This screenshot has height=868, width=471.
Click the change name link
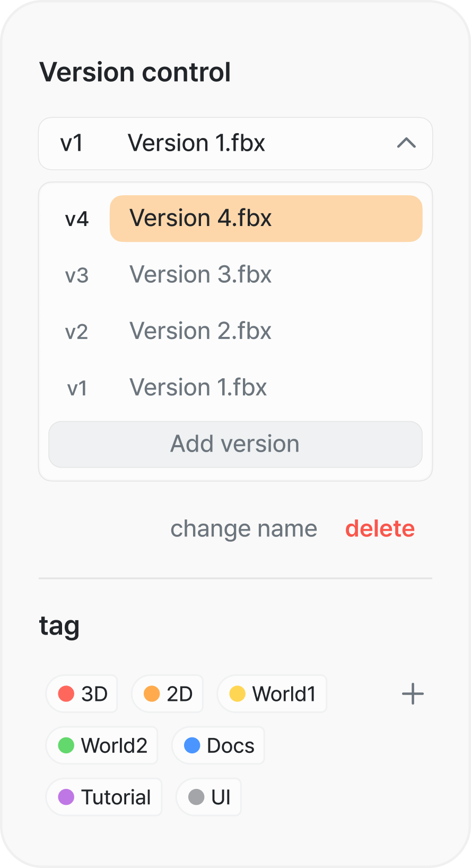[x=243, y=528]
